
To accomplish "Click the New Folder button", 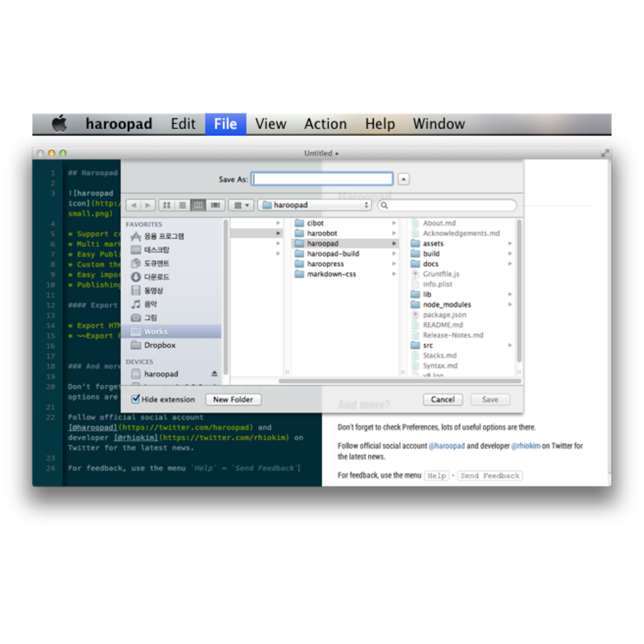I will tap(233, 399).
